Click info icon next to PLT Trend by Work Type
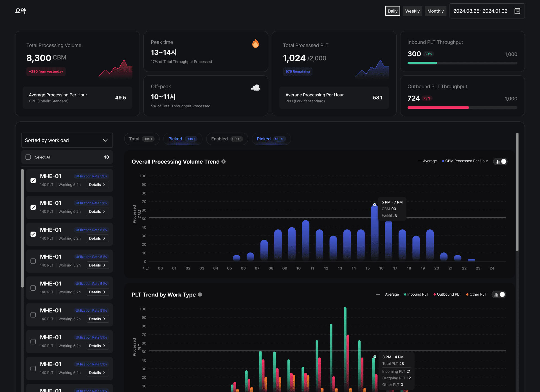This screenshot has width=540, height=392. (200, 294)
